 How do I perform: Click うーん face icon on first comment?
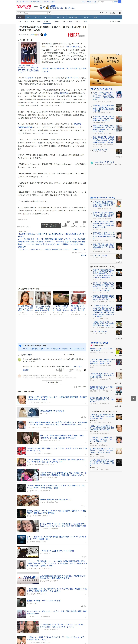point(77,370)
